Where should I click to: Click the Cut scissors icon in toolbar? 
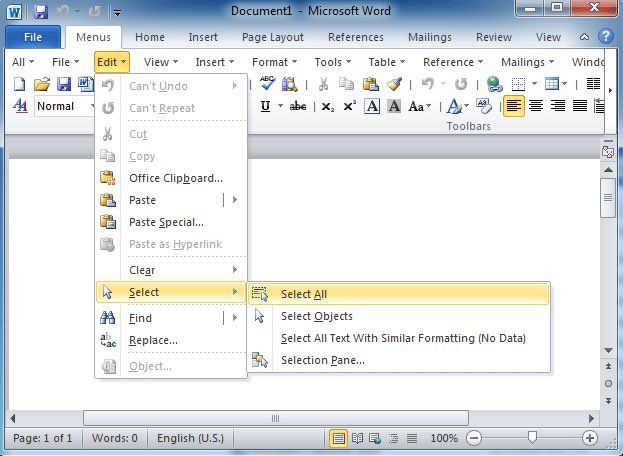pyautogui.click(x=323, y=85)
